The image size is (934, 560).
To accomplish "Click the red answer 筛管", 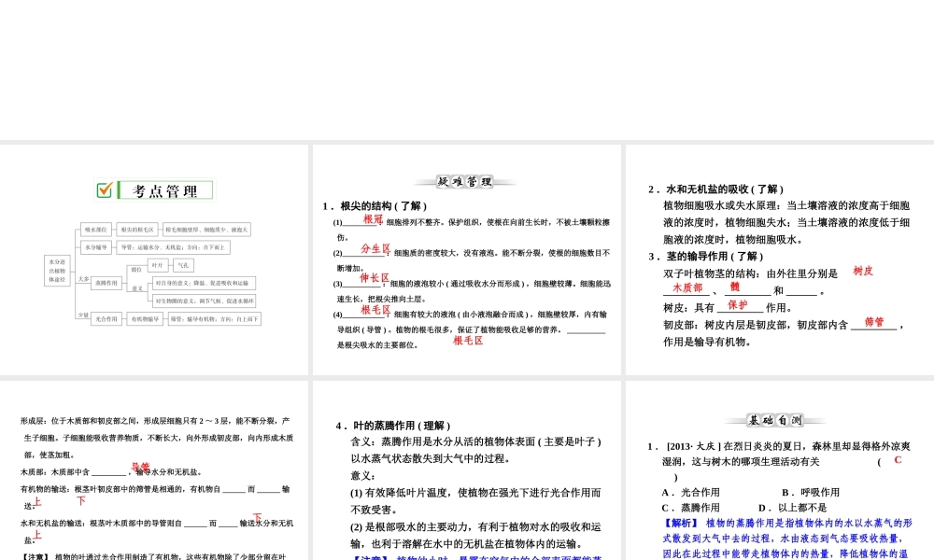I will (874, 322).
